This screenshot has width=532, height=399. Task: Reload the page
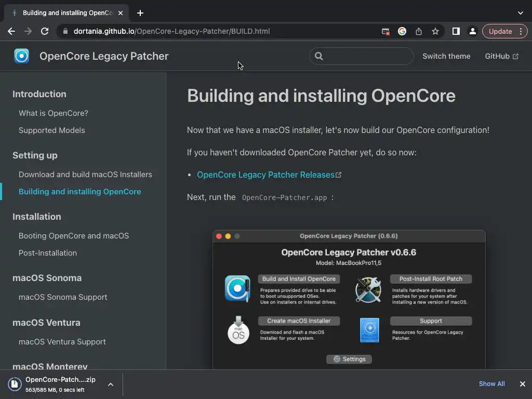(45, 31)
